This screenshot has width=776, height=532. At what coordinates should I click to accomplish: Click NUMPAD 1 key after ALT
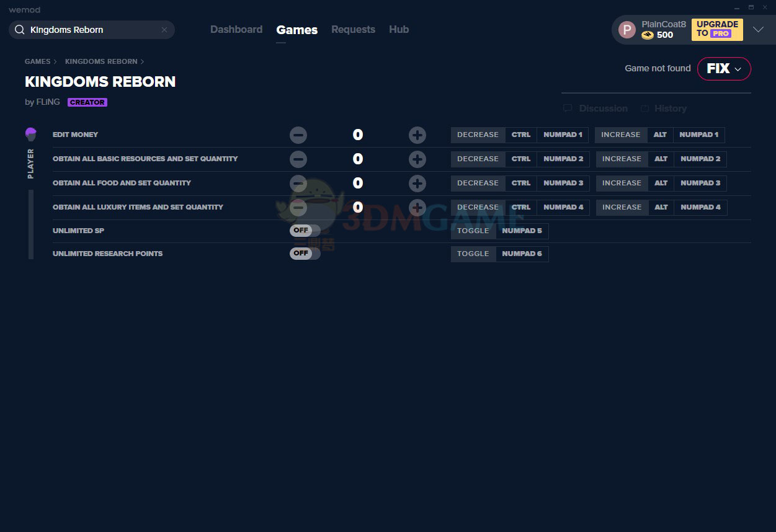click(699, 135)
